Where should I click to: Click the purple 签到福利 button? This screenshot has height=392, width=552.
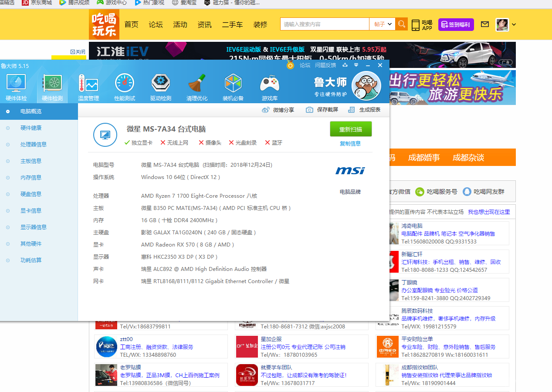tap(456, 25)
